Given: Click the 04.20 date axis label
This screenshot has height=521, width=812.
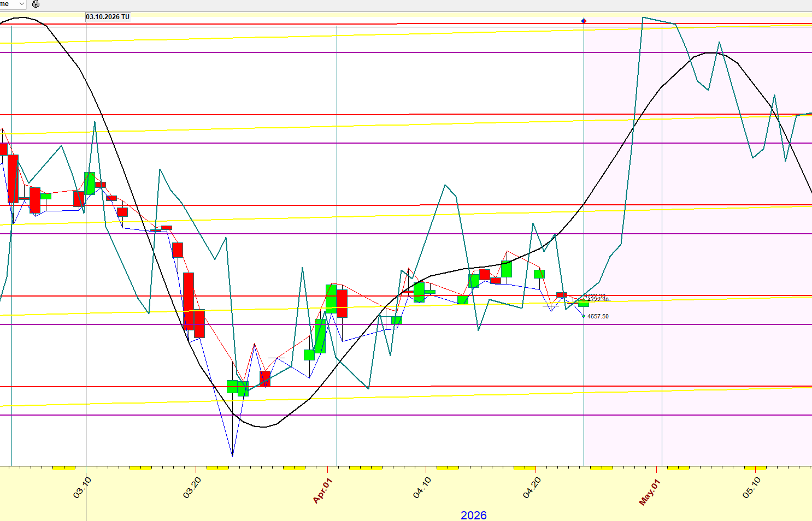Looking at the screenshot, I should 532,488.
